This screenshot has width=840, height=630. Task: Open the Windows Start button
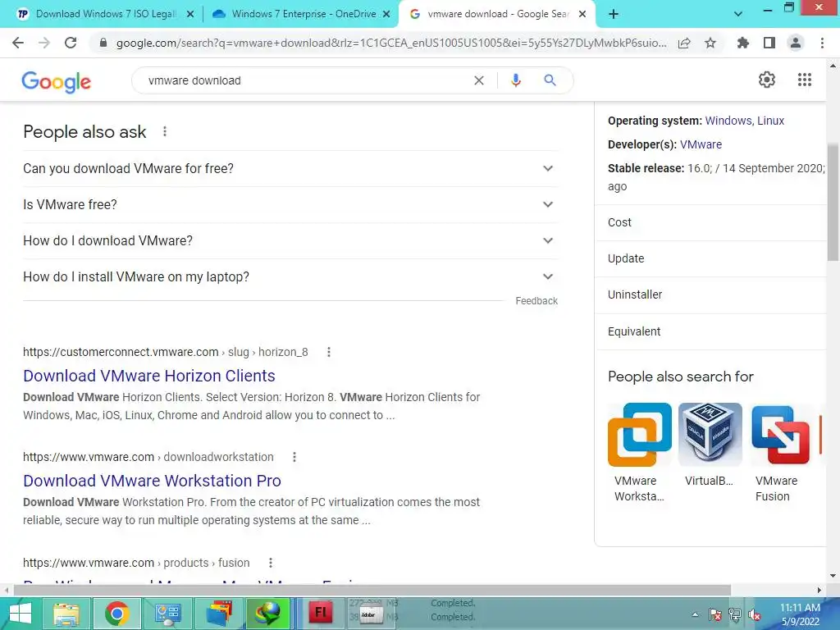pos(21,614)
